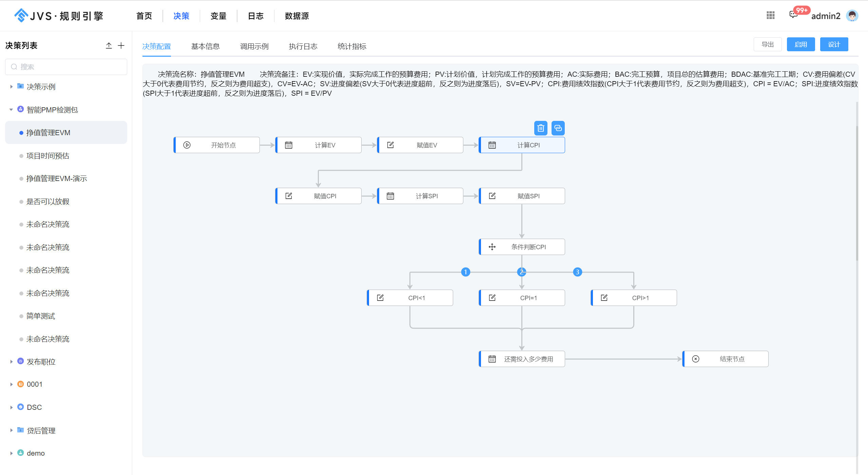Click branch marker number 3
This screenshot has width=868, height=475.
click(577, 272)
